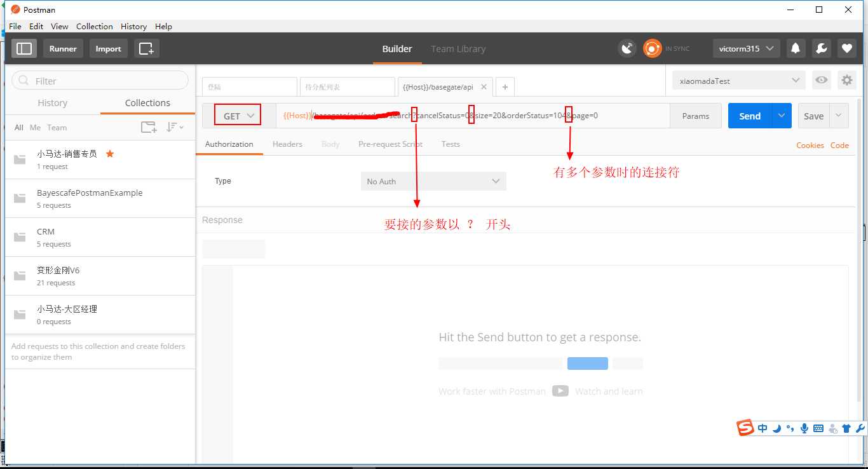868x469 pixels.
Task: Play the Watch and learn video icon
Action: click(x=560, y=391)
